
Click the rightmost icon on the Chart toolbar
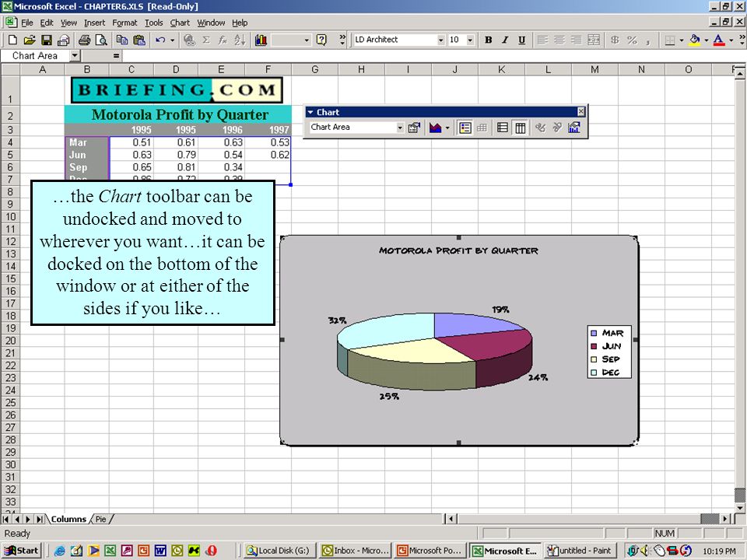(x=574, y=128)
